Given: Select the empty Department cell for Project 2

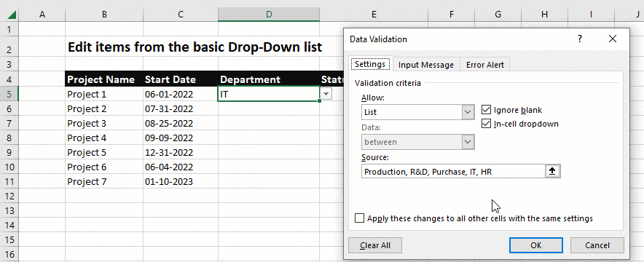Looking at the screenshot, I should click(269, 108).
